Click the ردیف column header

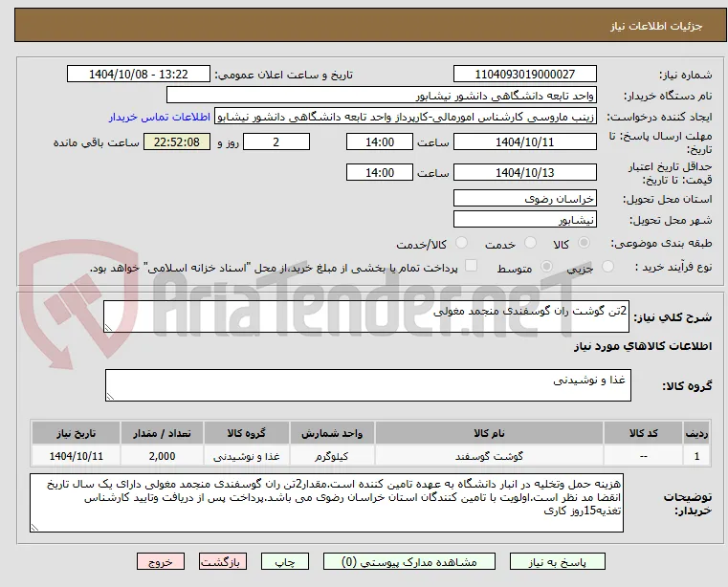(696, 433)
